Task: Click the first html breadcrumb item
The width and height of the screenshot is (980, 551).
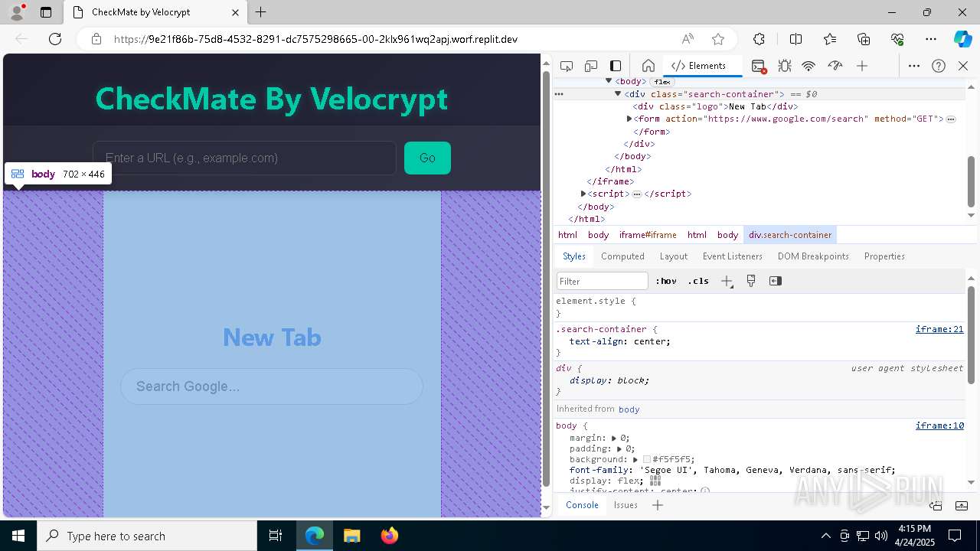Action: point(567,235)
